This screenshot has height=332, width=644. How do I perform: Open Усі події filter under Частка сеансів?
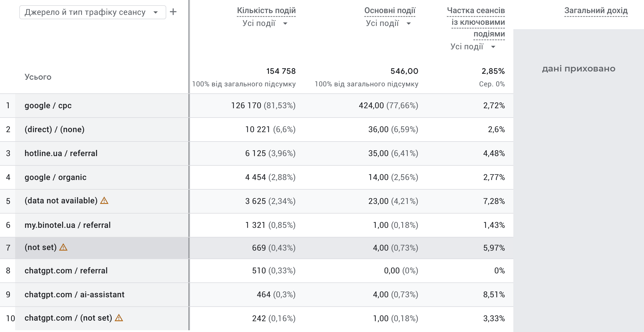click(473, 47)
